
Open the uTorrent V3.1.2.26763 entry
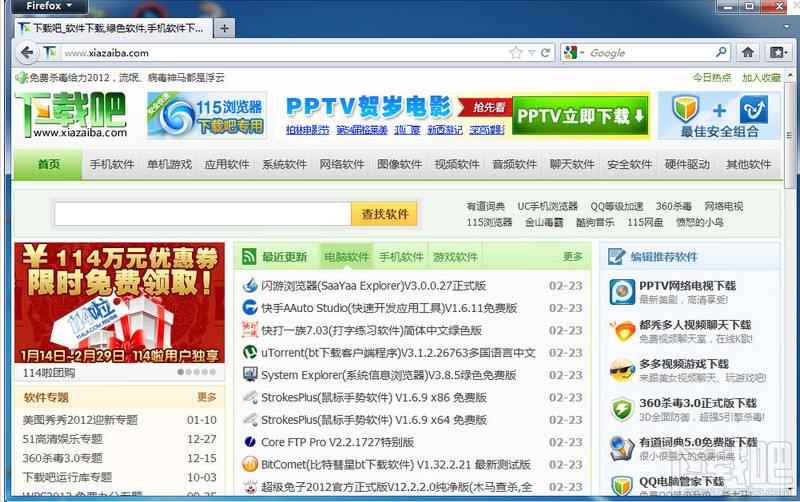pyautogui.click(x=398, y=353)
